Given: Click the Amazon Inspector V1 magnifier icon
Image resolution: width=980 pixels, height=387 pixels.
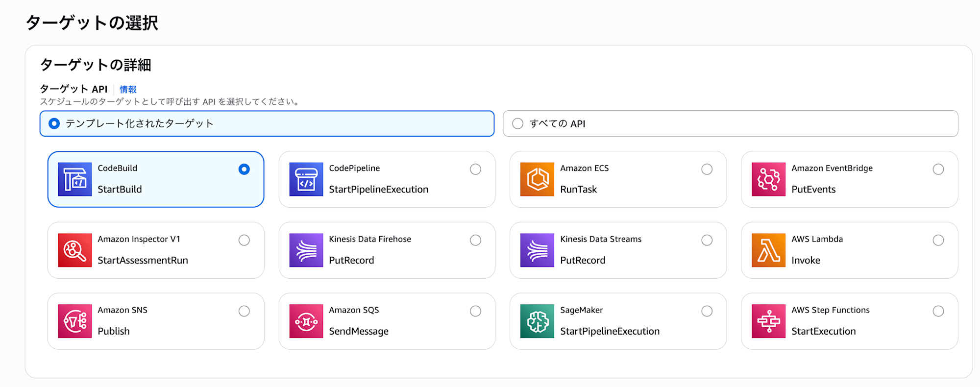Looking at the screenshot, I should click(x=75, y=250).
